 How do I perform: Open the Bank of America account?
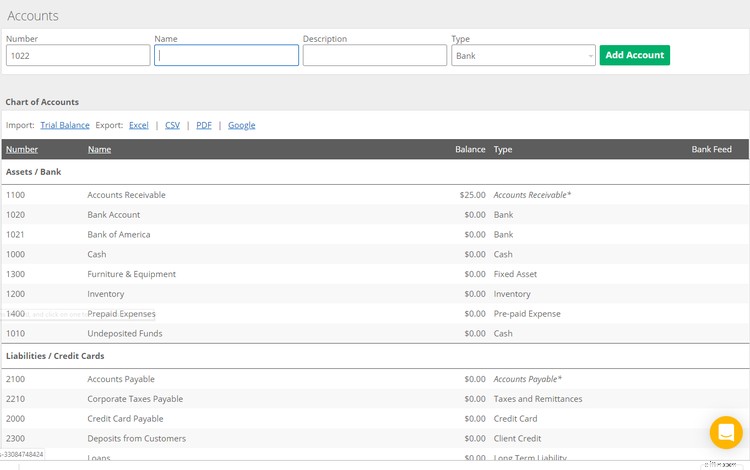[x=119, y=234]
